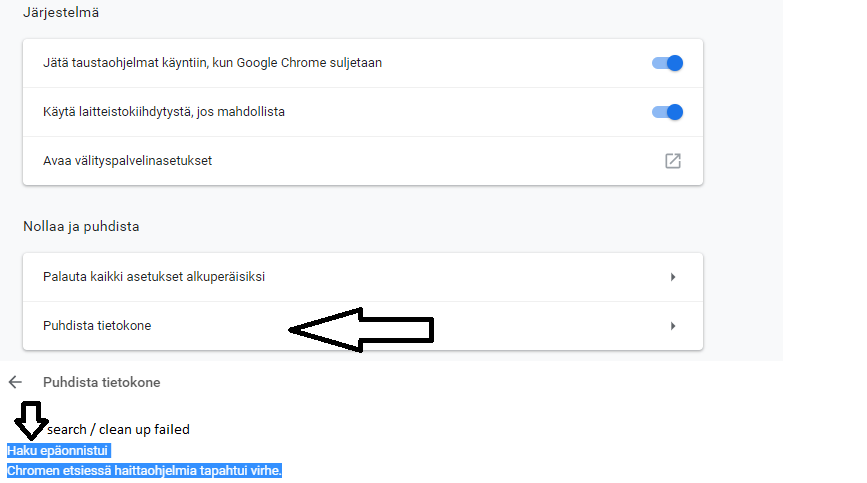This screenshot has height=483, width=867.
Task: Click the small black downward arrow
Action: (x=29, y=421)
